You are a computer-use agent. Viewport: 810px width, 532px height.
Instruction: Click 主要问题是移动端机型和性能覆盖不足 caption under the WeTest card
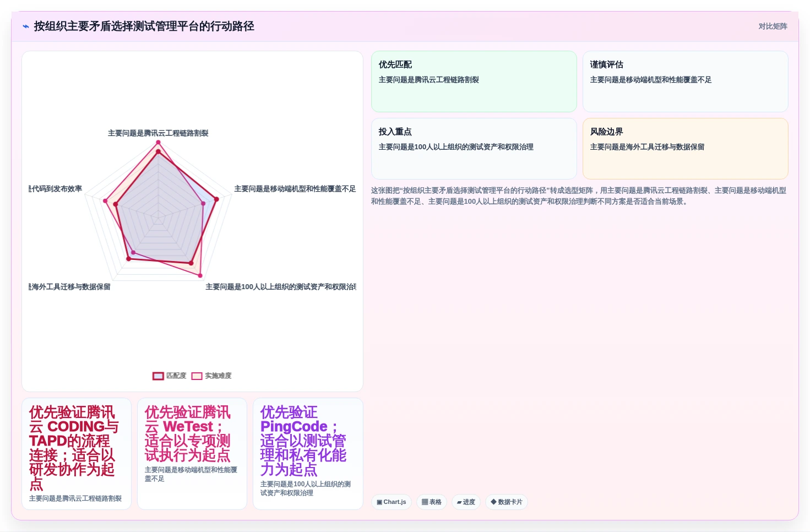[191, 474]
